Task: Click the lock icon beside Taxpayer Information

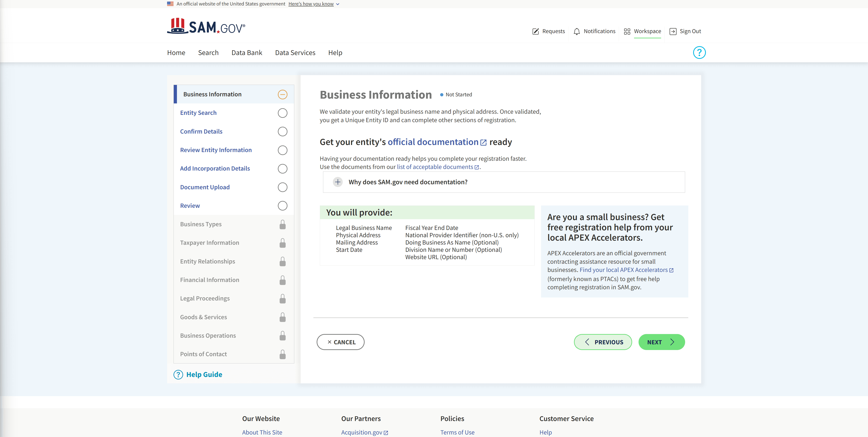Action: [282, 243]
